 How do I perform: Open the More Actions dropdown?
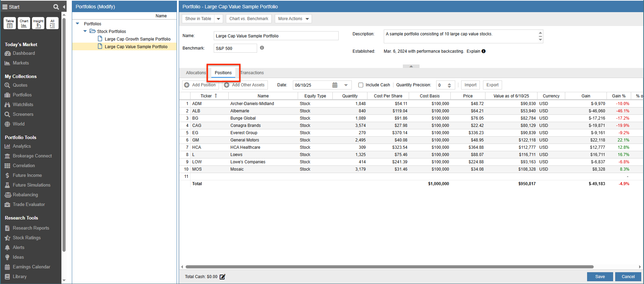click(293, 19)
